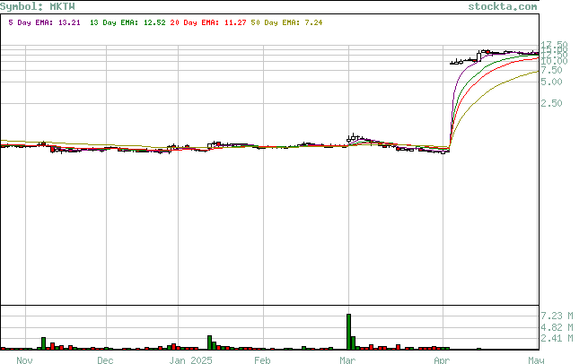Click the 5.00 price axis label
588x364 pixels.
coord(551,82)
